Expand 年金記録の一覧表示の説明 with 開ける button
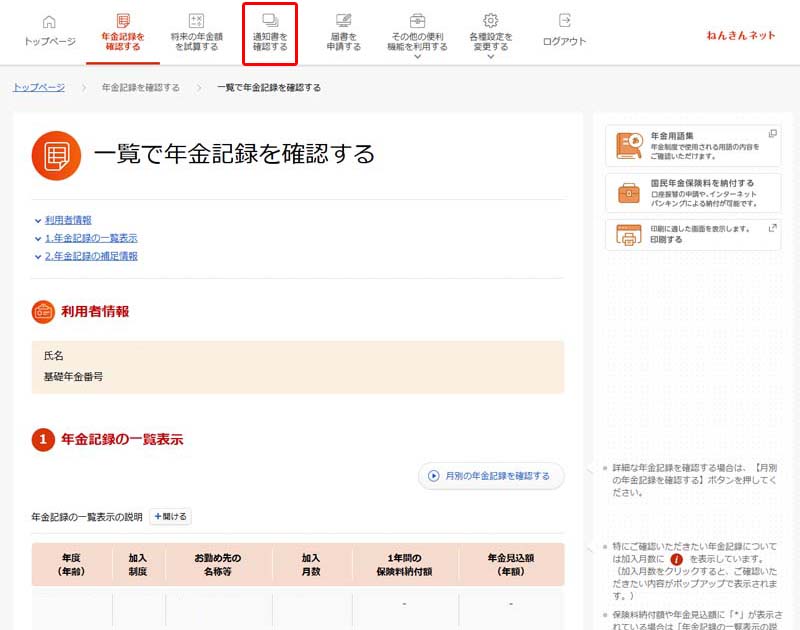Screen dimensions: 800x630 [x=170, y=517]
